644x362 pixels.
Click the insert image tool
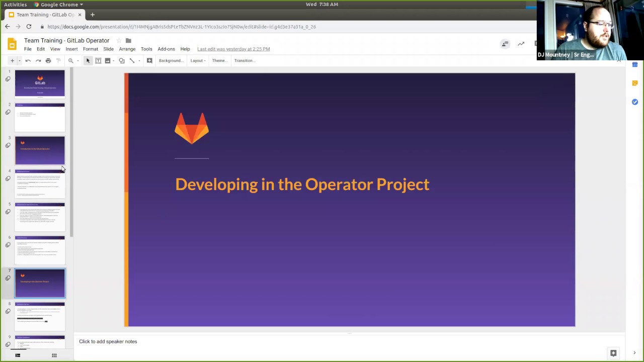[107, 60]
